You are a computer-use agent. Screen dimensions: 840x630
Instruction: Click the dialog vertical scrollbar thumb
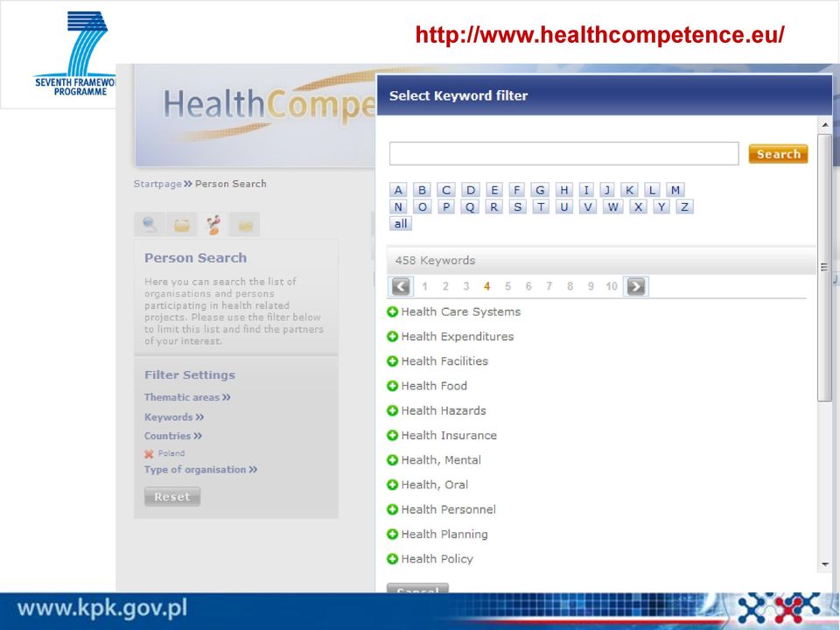click(824, 267)
